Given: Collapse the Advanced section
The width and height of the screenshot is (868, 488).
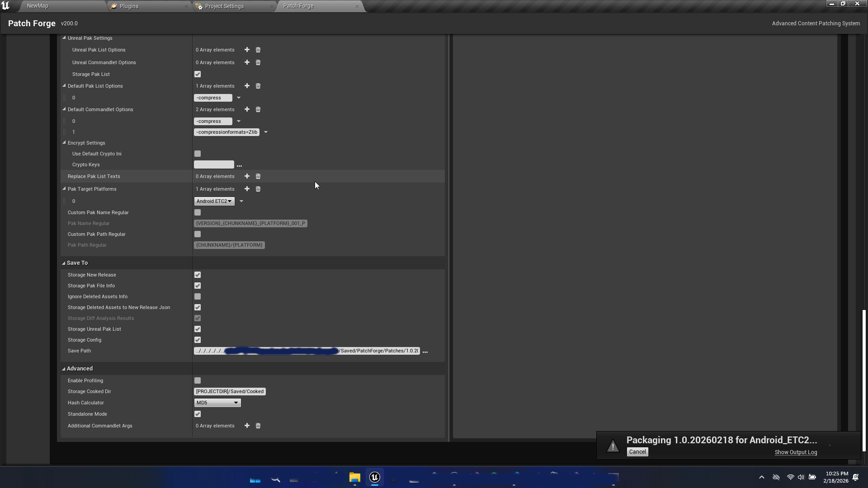Looking at the screenshot, I should 64,369.
